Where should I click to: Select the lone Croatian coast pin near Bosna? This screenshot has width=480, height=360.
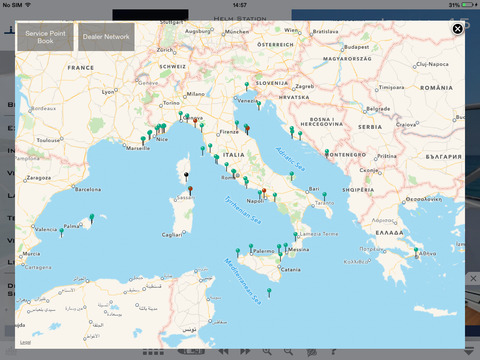coord(300,135)
